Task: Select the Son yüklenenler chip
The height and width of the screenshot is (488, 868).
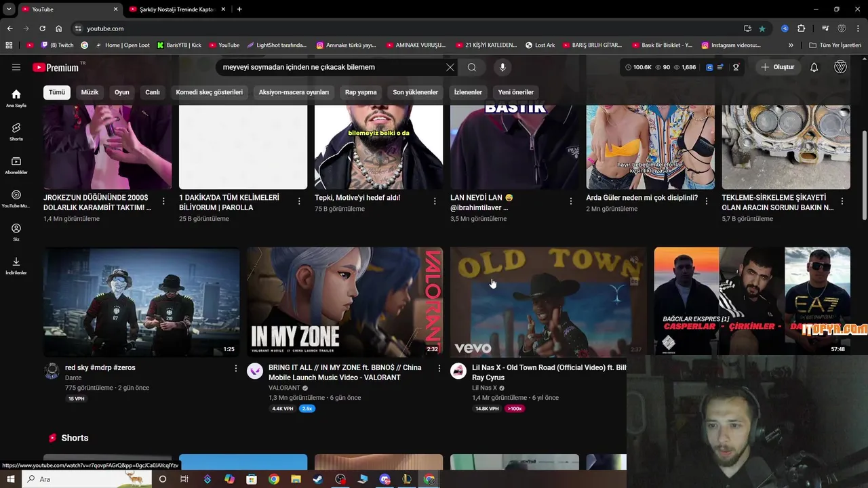Action: (416, 92)
